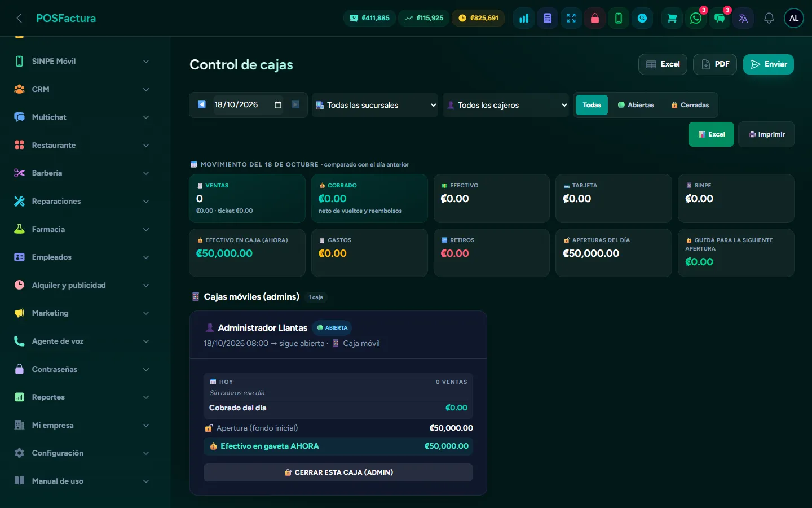Image resolution: width=812 pixels, height=508 pixels.
Task: Open Configuración in the sidebar
Action: coord(82,453)
